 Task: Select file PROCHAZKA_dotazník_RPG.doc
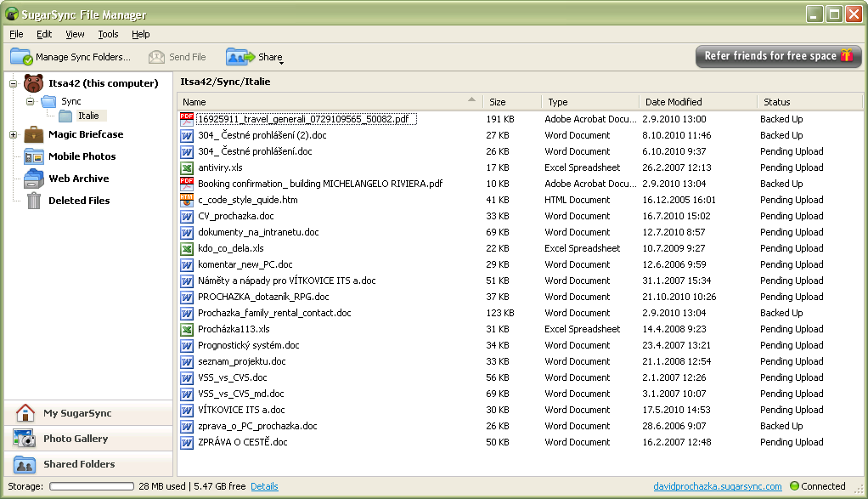click(263, 297)
